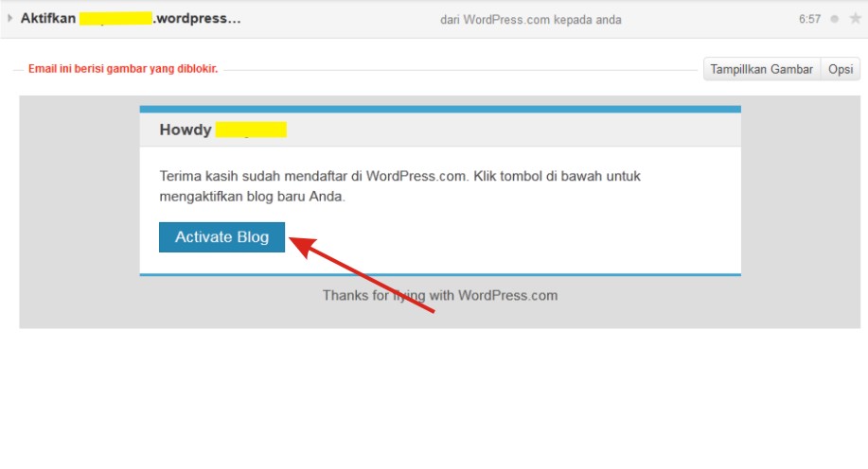This screenshot has width=868, height=469.
Task: Expand the email header disclosure triangle
Action: (x=9, y=18)
